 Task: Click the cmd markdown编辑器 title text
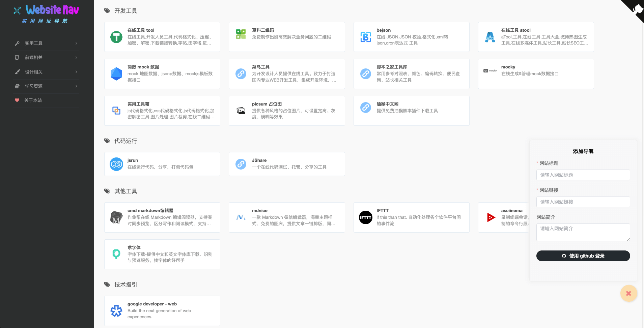150,211
